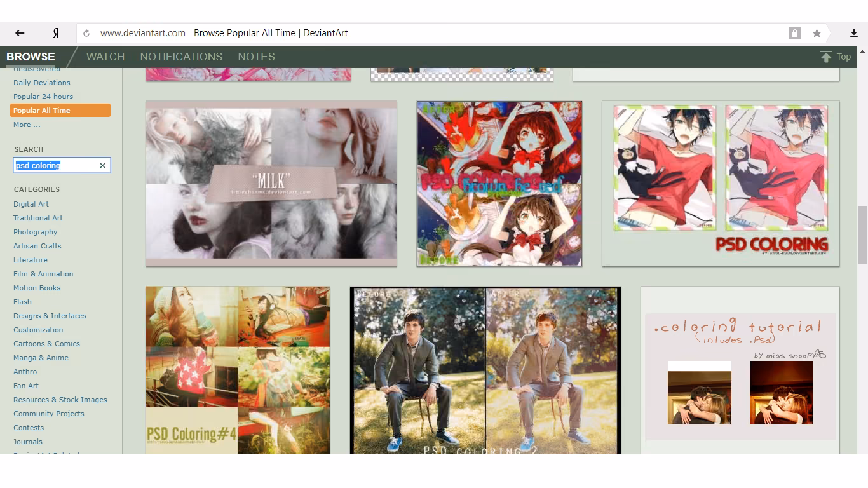Open the "MILK" coloring thumbnail
The height and width of the screenshot is (488, 868).
271,184
